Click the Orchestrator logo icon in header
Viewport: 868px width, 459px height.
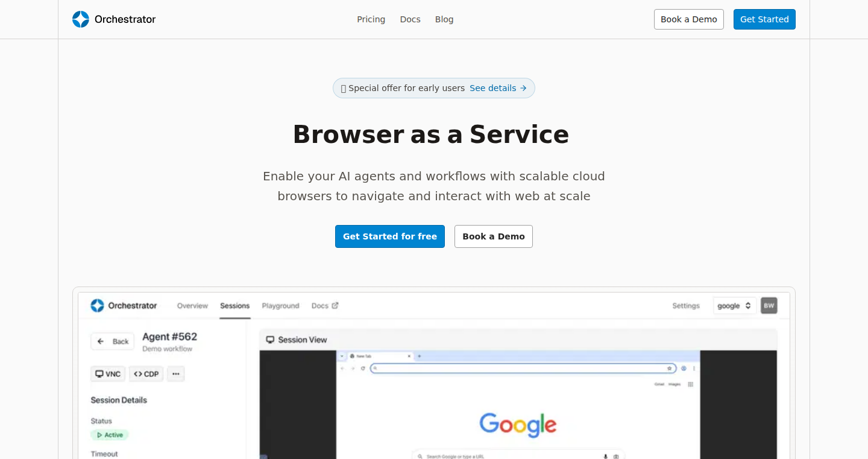[81, 19]
